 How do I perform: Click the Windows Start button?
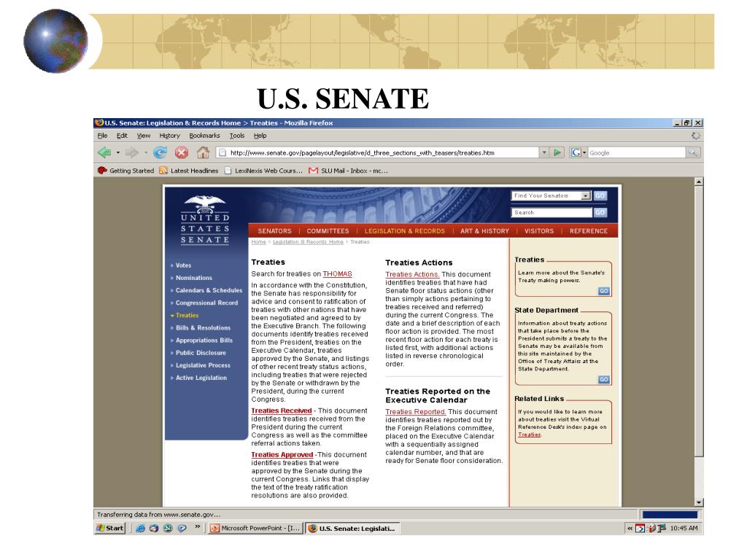(x=109, y=528)
